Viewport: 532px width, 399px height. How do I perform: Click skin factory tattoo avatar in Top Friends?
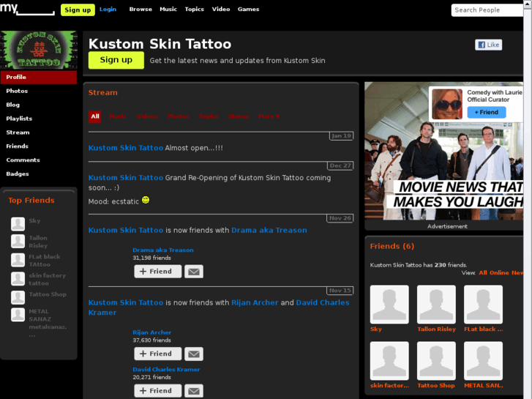click(18, 279)
